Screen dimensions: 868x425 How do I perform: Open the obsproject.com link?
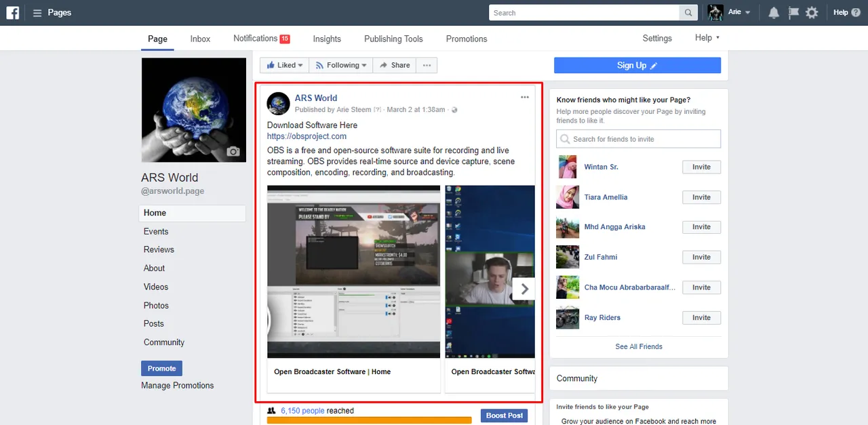pyautogui.click(x=307, y=136)
